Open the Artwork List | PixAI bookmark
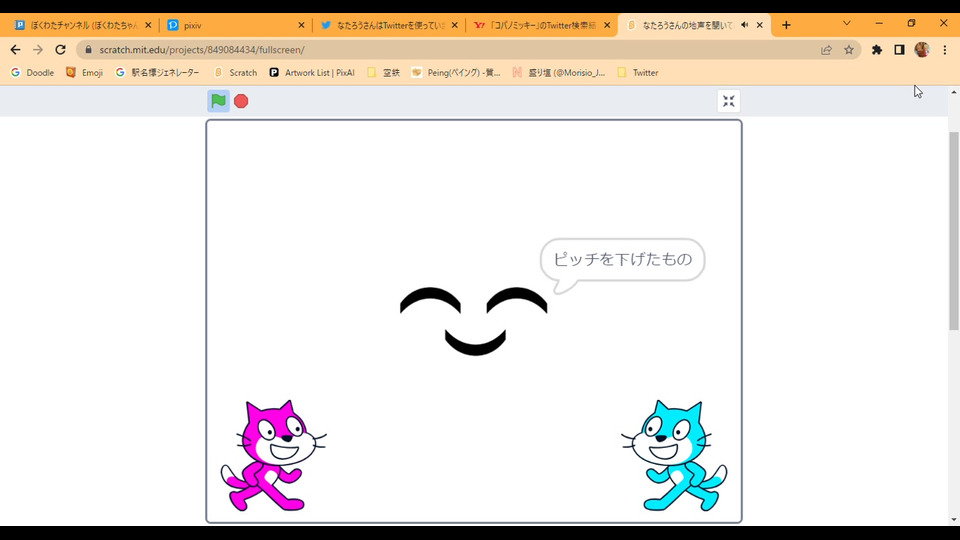Viewport: 960px width, 540px height. coord(312,72)
